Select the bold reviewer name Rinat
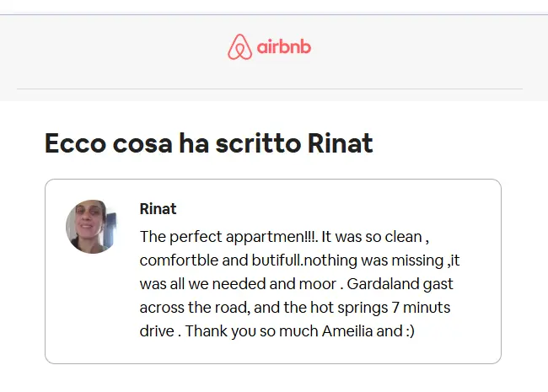The height and width of the screenshot is (392, 548). [158, 209]
